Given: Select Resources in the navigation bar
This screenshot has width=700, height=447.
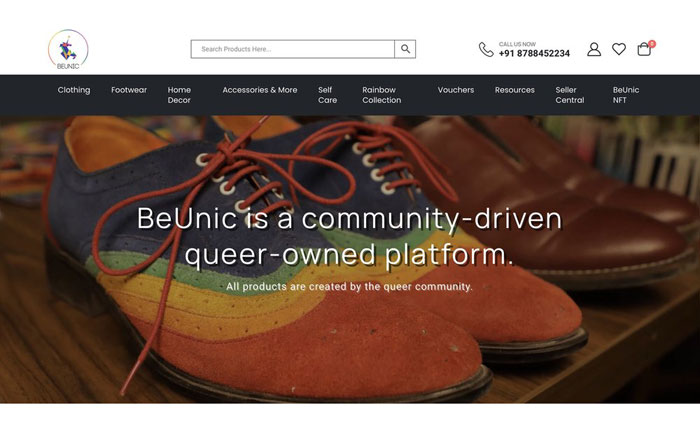Looking at the screenshot, I should [x=514, y=90].
